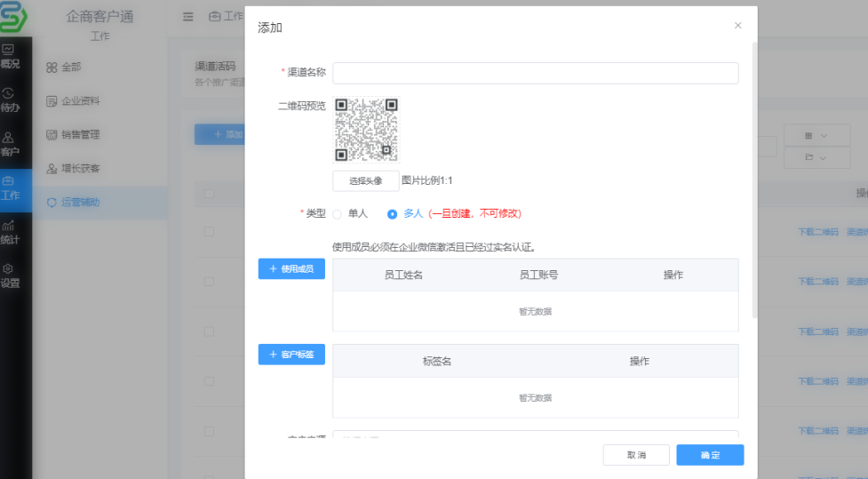Click 下载二维码 link in the third row

click(x=818, y=331)
